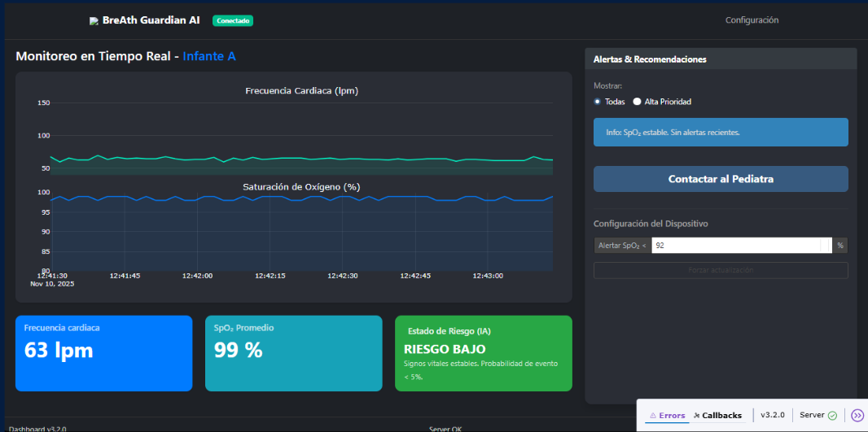Click the Server OK footer text

(445, 429)
